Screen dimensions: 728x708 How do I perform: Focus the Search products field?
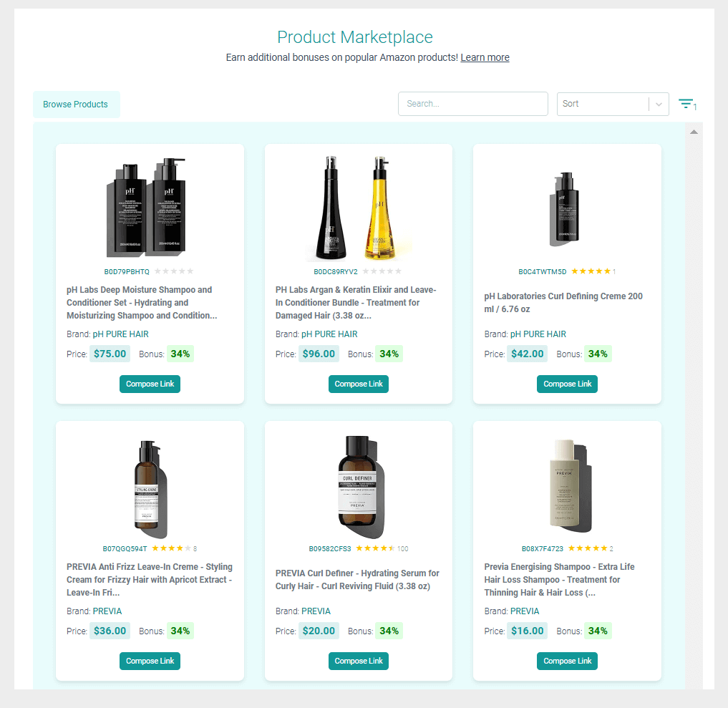(472, 104)
